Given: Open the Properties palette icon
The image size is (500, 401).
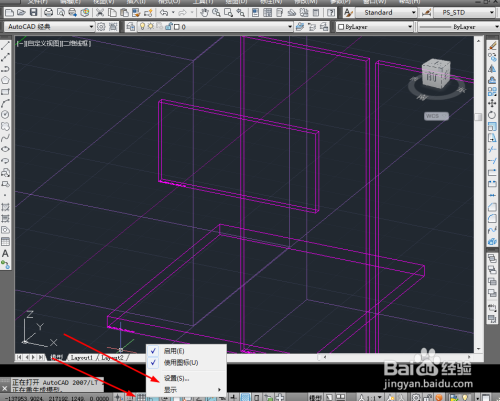Looking at the screenshot, I should 255,13.
